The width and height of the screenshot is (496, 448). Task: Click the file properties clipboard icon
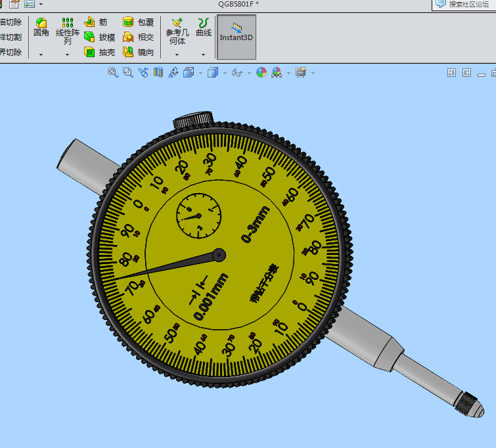point(14,4)
